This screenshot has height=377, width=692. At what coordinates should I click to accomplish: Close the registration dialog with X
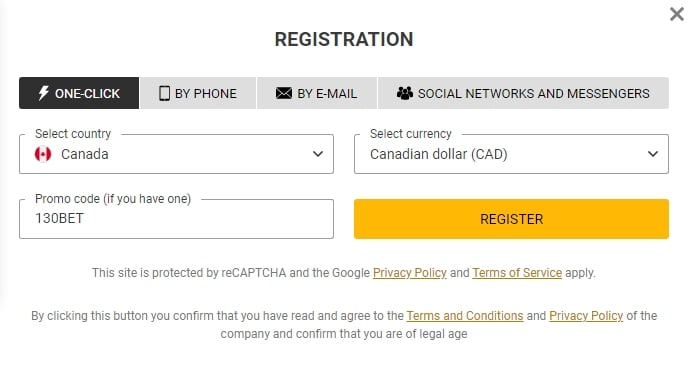[x=677, y=14]
